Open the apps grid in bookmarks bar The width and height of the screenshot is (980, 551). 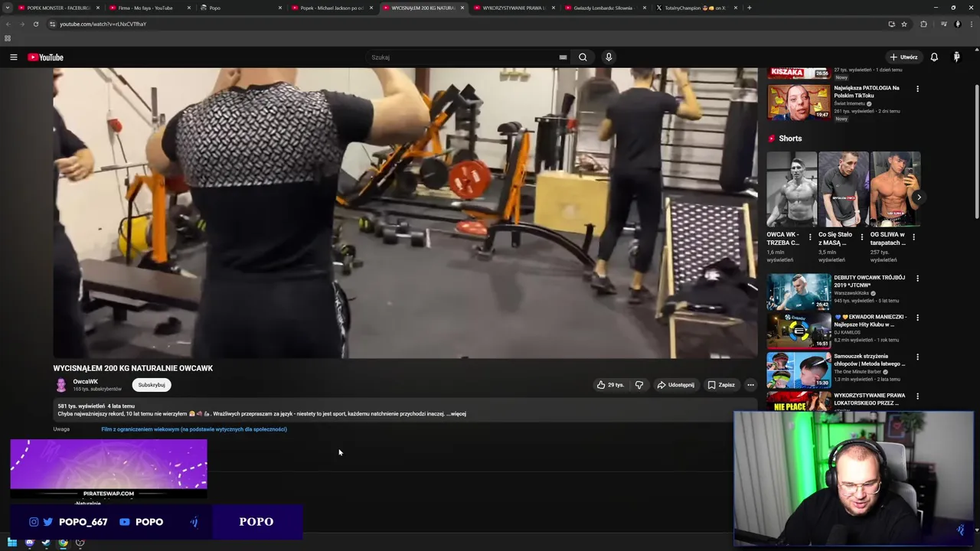(x=8, y=38)
